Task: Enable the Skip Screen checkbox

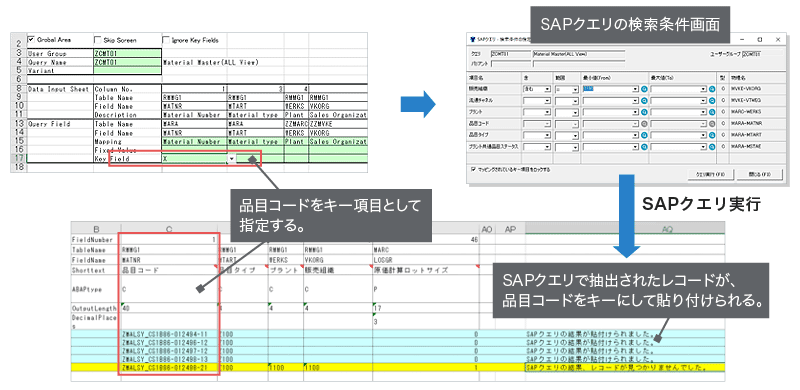Action: (x=97, y=39)
